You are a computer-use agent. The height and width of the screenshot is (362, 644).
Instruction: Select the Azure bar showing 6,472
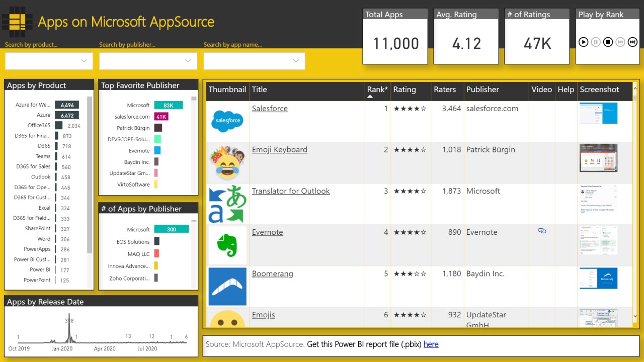pyautogui.click(x=67, y=115)
